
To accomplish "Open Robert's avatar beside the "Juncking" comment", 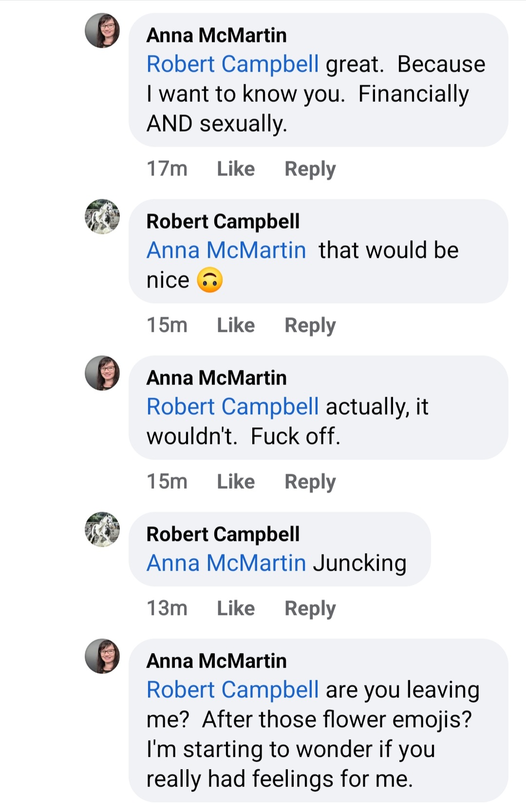I will [x=102, y=529].
